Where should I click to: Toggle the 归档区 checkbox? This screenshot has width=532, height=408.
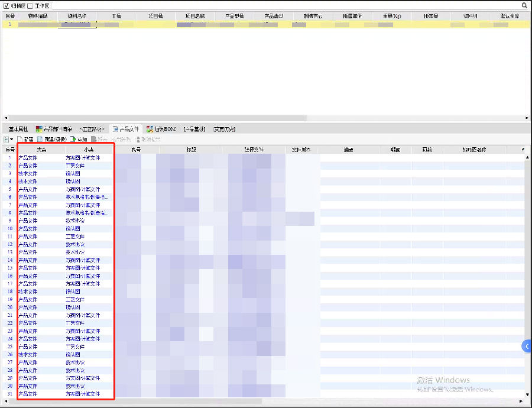pos(6,5)
